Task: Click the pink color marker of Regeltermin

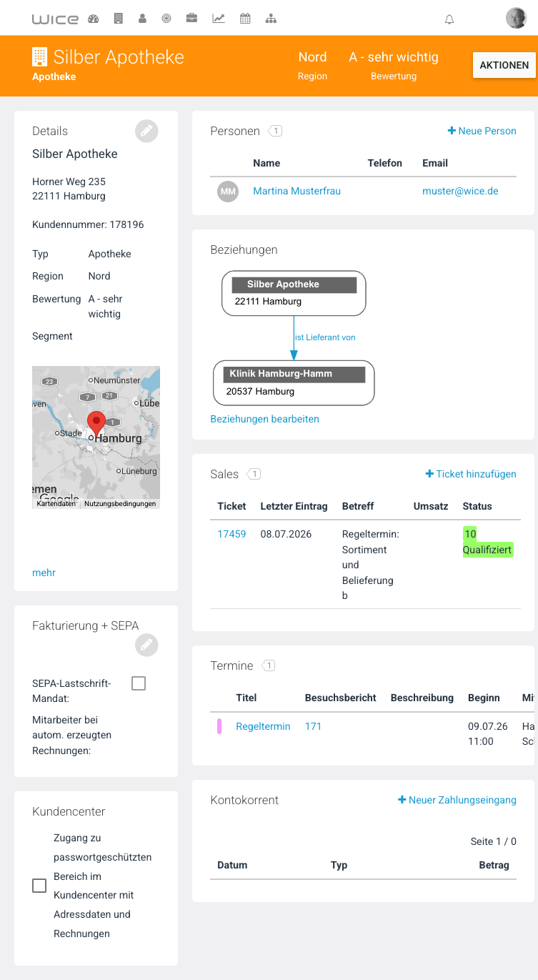Action: point(219,726)
